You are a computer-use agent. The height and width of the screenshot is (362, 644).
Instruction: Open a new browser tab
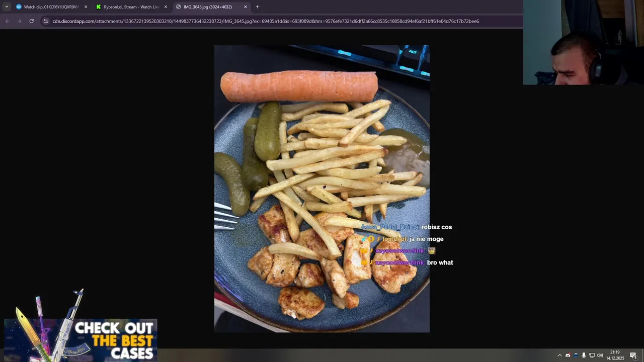258,7
